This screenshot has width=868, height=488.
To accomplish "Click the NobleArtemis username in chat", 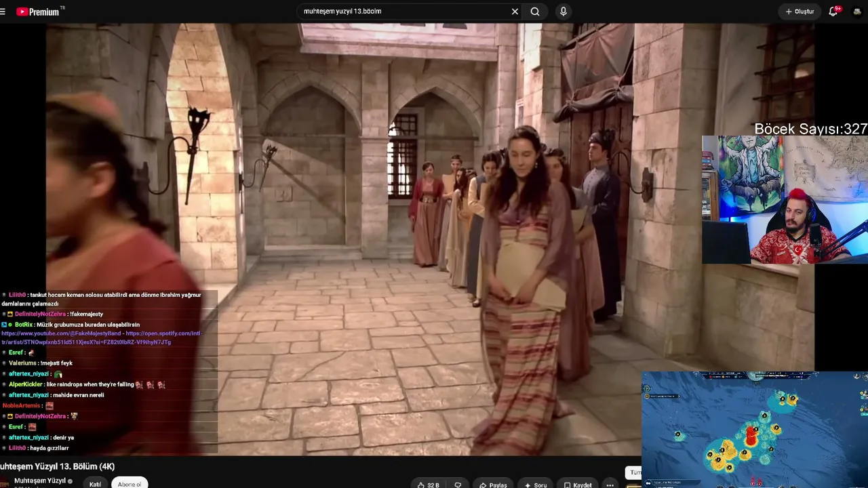I will [22, 405].
